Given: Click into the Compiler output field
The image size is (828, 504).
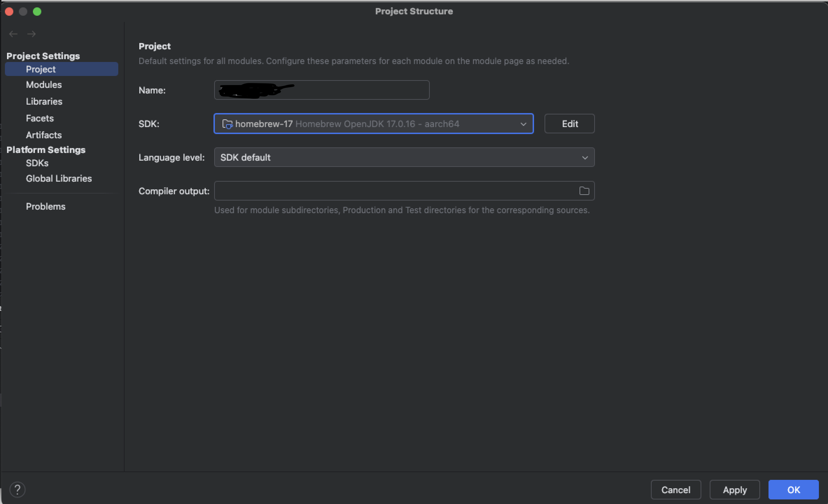Looking at the screenshot, I should 395,191.
